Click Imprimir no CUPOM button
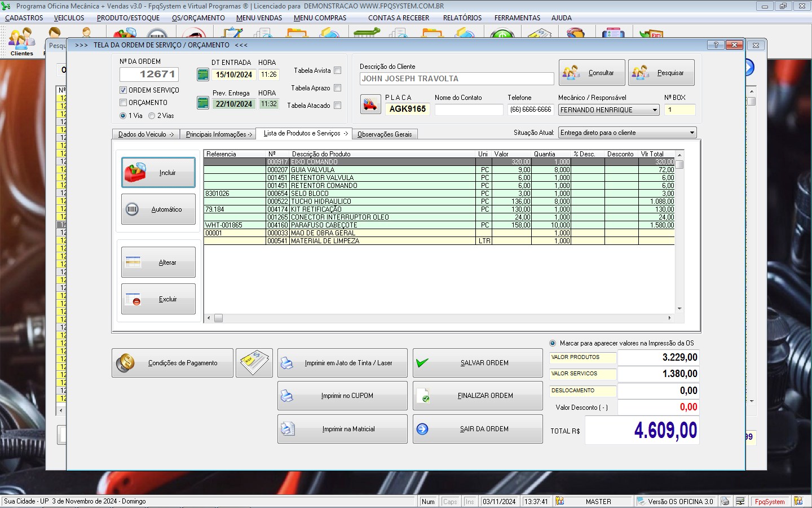 (342, 396)
